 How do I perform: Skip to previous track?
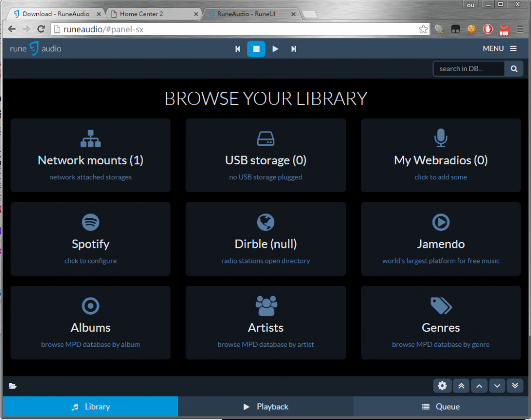[238, 49]
